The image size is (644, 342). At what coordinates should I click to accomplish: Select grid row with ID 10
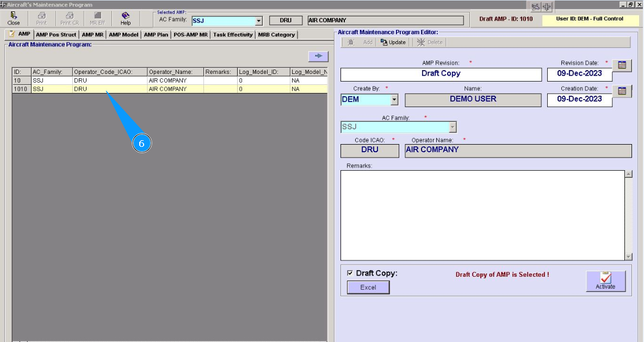coord(170,80)
